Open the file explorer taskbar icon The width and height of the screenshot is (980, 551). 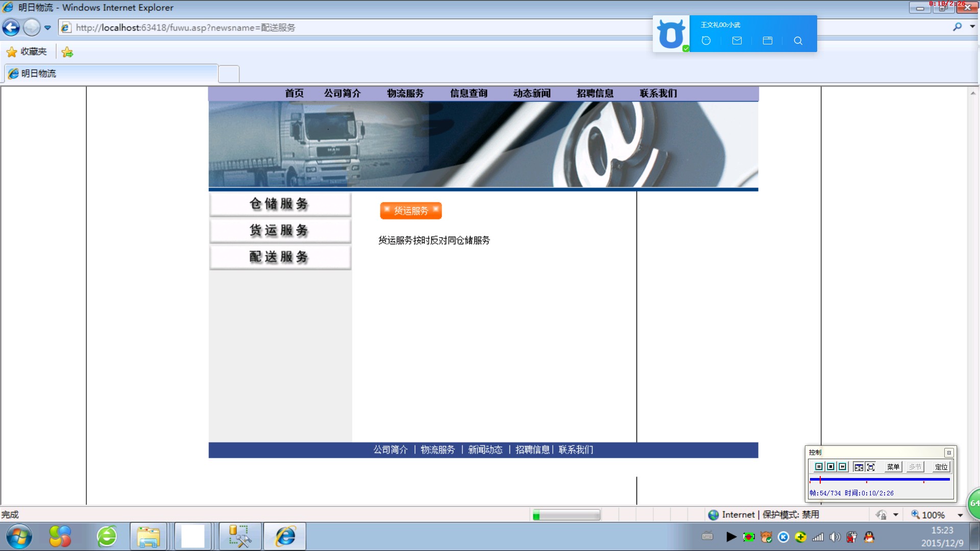pyautogui.click(x=149, y=537)
